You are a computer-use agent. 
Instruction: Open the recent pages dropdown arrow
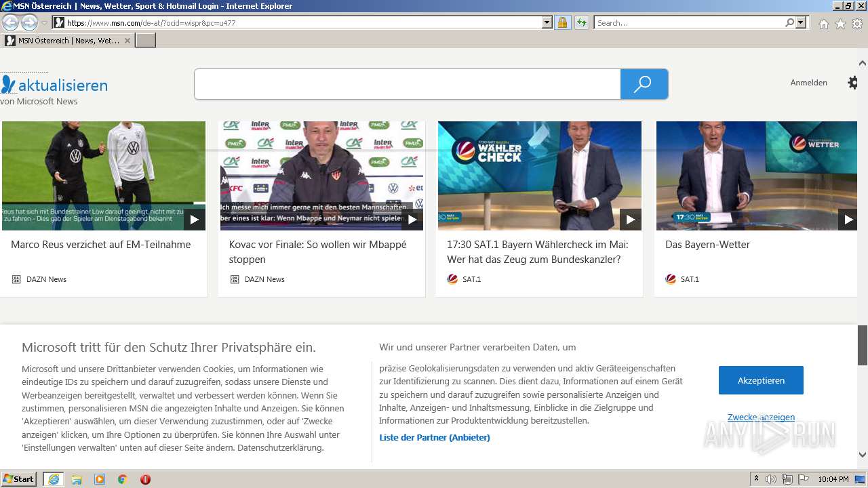(x=44, y=23)
